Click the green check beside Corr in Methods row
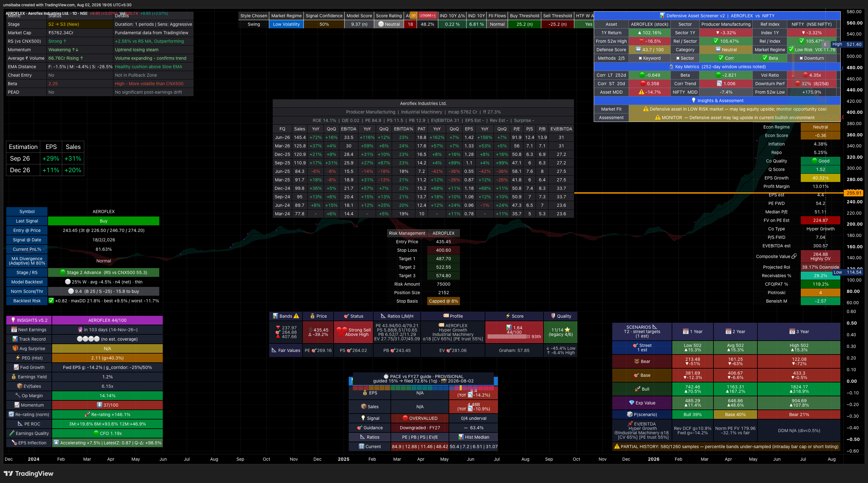 pos(721,58)
